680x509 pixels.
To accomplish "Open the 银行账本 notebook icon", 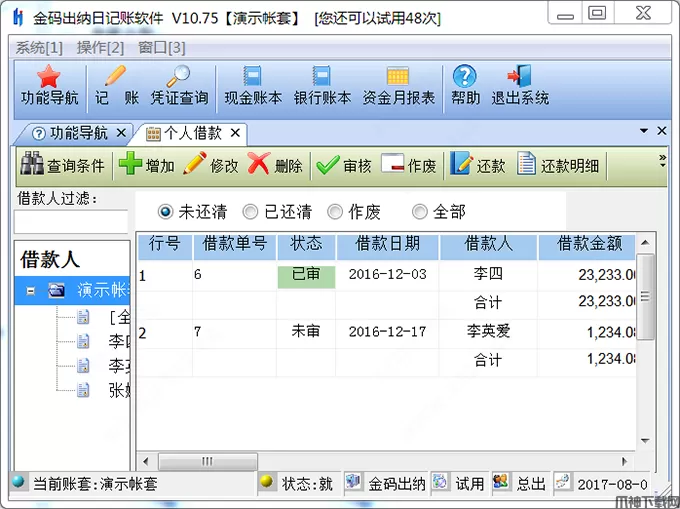I will click(321, 76).
